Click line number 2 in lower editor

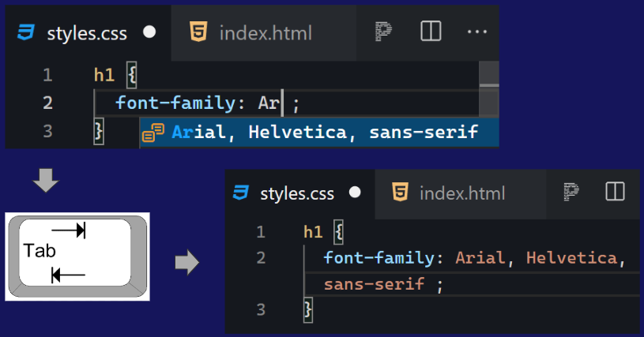tap(261, 258)
